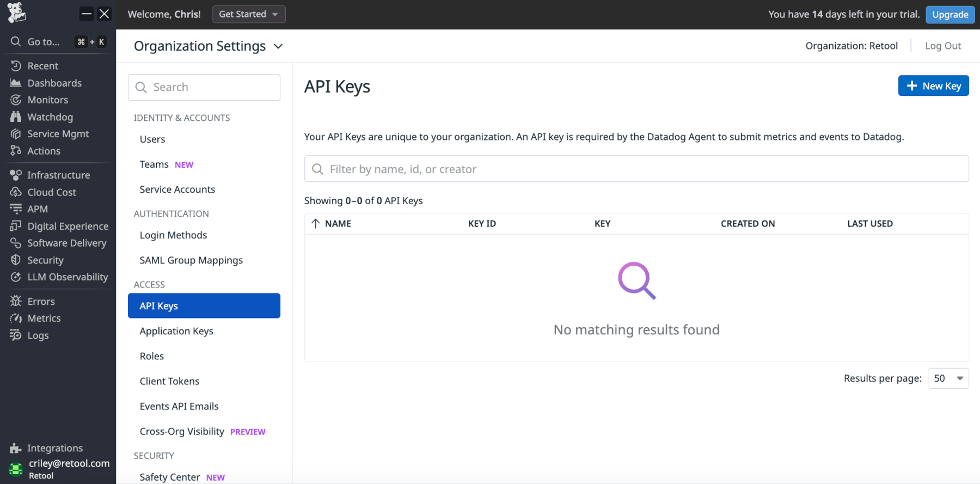Focus the settings Search field

[204, 87]
